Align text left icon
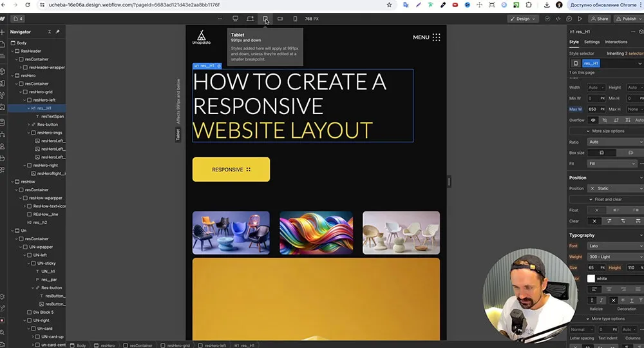Image resolution: width=644 pixels, height=348 pixels. [x=594, y=289]
